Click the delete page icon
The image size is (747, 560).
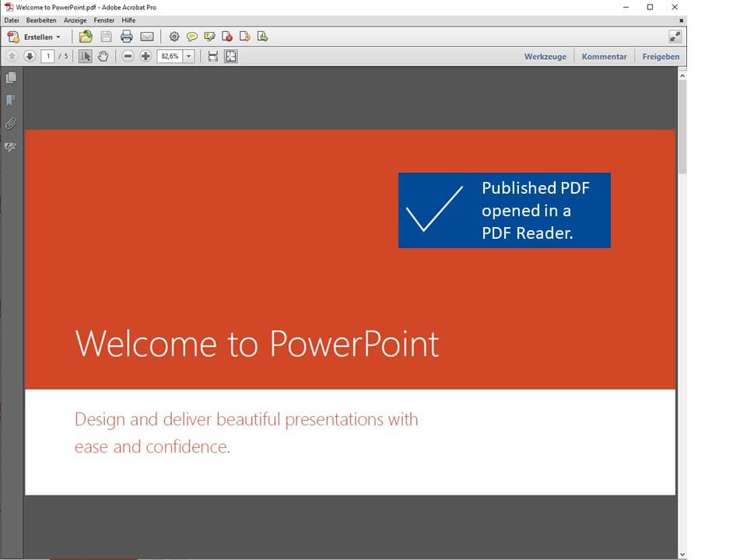coord(227,37)
